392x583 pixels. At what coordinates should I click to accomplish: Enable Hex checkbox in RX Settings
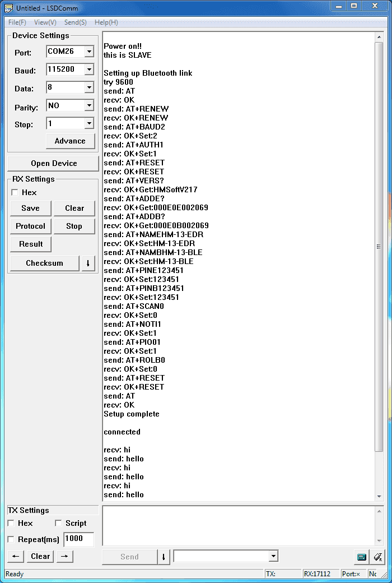(x=15, y=192)
